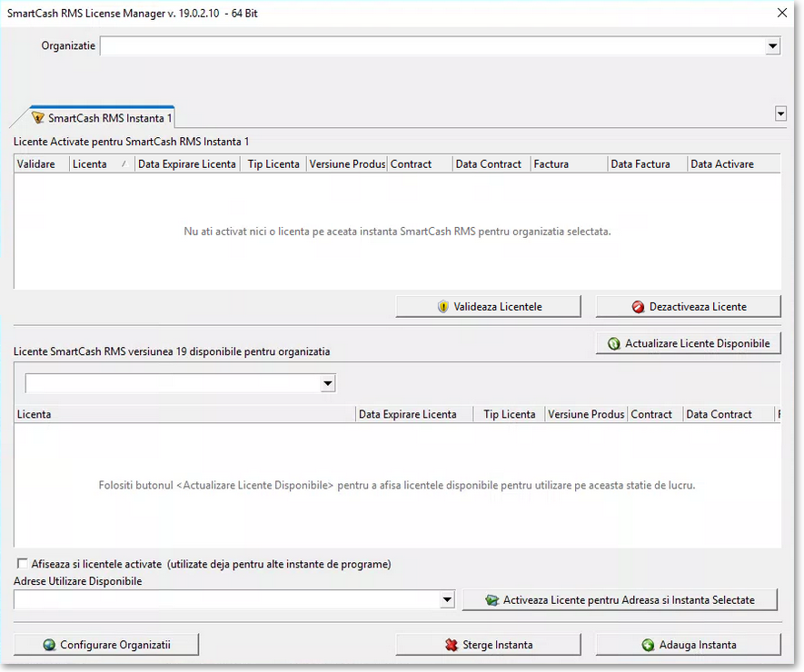The image size is (804, 672).
Task: Sort by Versiune Produs in top table
Action: [347, 164]
